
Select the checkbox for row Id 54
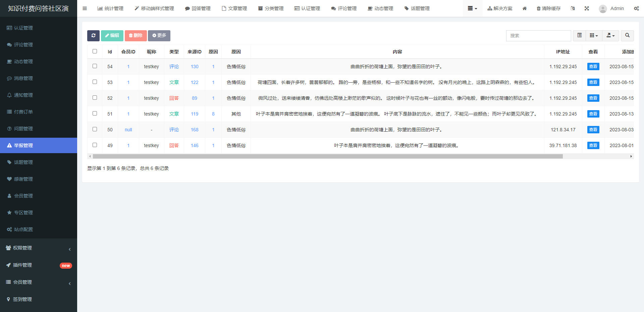(x=95, y=66)
